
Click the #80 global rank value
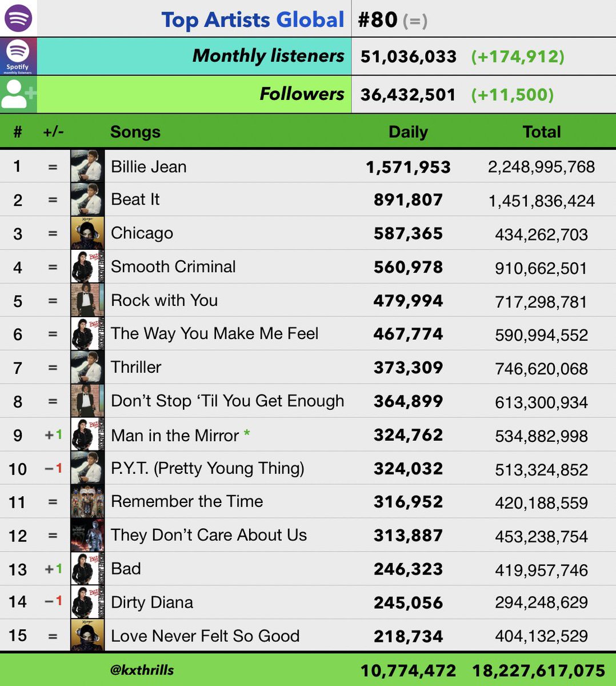[x=377, y=19]
